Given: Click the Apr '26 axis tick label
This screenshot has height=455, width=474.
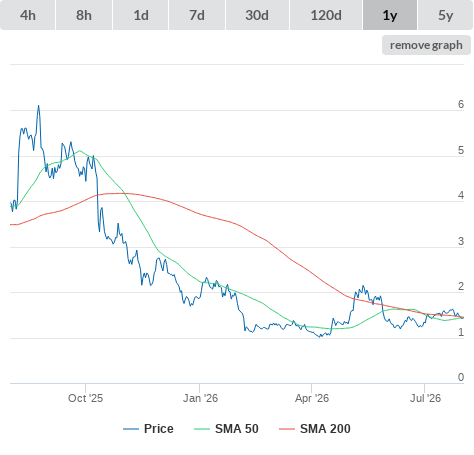Looking at the screenshot, I should (x=312, y=398).
